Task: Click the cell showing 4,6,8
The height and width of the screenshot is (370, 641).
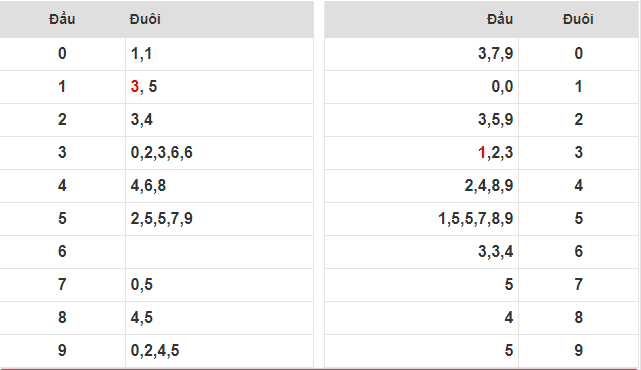Action: [220, 186]
